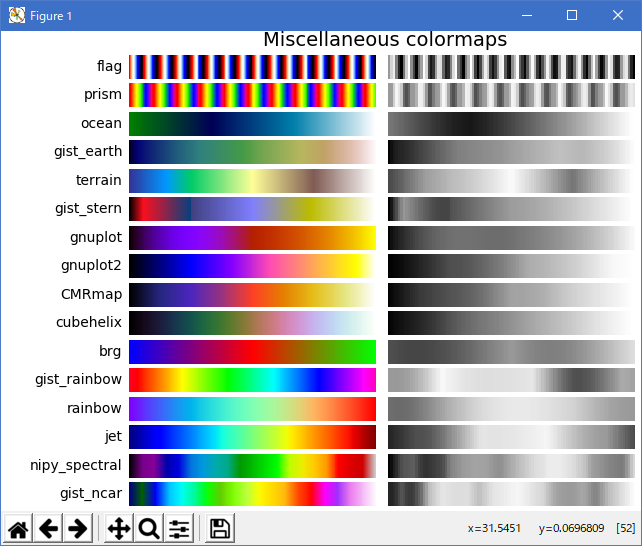Activate the Zoom to rectangle tool
This screenshot has width=642, height=546.
pyautogui.click(x=149, y=528)
